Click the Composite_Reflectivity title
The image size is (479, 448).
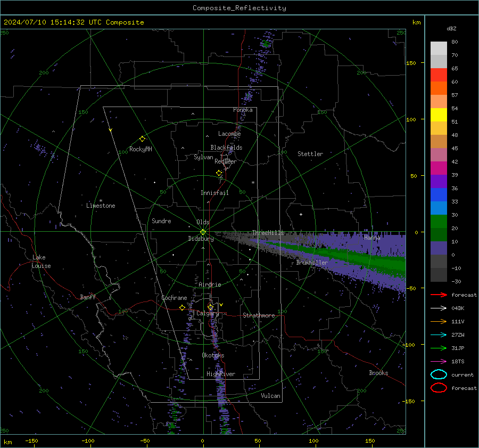click(x=239, y=8)
